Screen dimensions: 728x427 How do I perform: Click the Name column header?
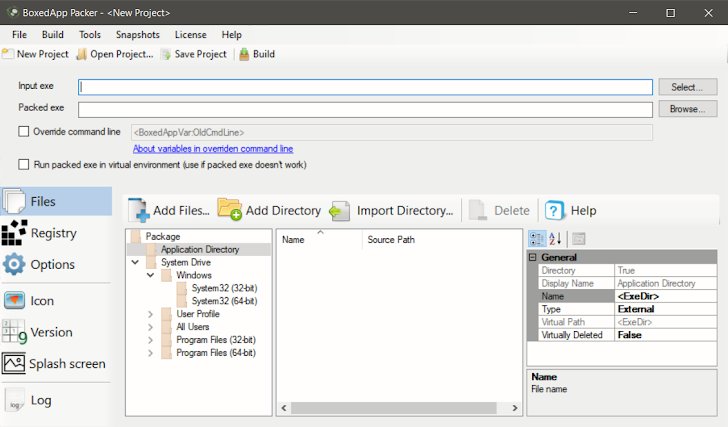click(319, 239)
